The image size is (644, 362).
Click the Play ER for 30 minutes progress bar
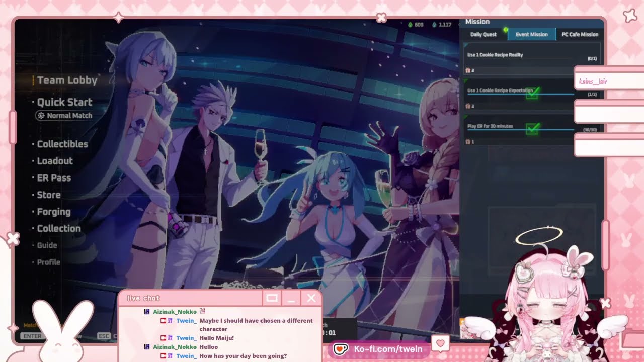click(x=520, y=130)
